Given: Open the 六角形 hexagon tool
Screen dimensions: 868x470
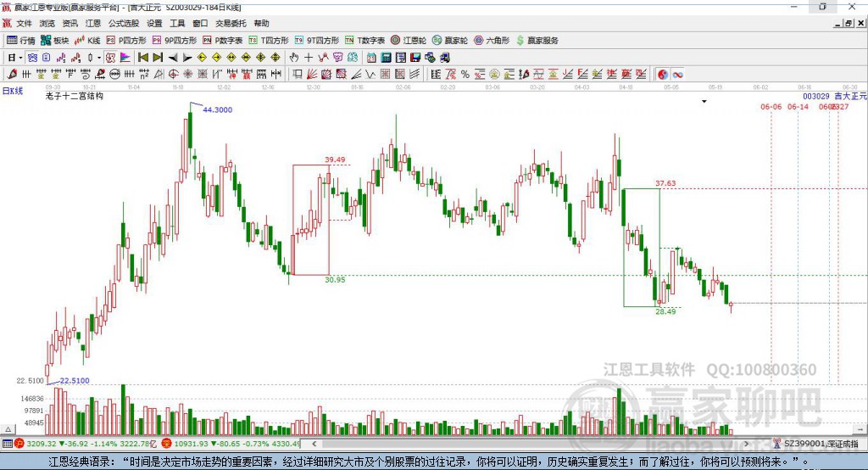Looking at the screenshot, I should (492, 41).
